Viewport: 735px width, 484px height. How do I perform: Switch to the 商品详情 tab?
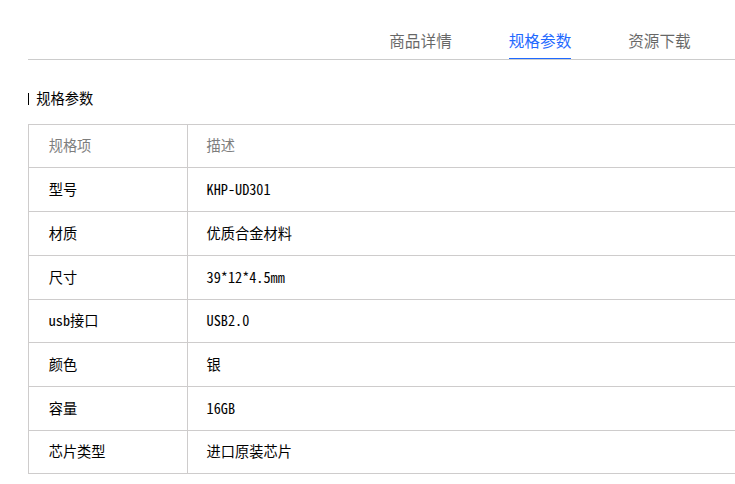point(420,41)
